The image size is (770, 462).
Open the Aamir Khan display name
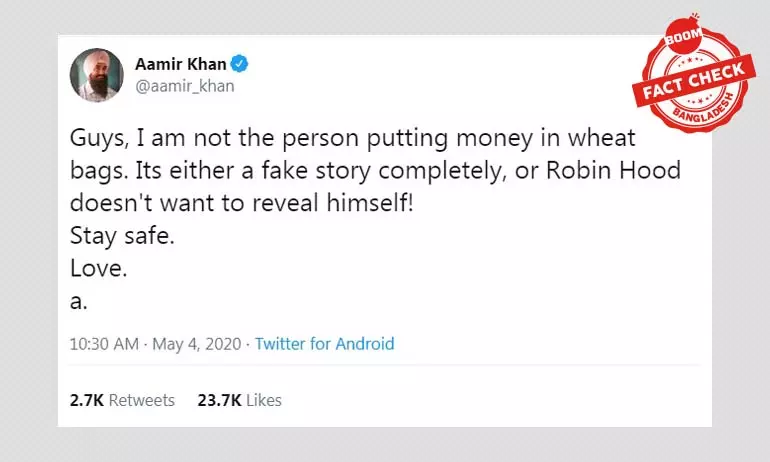(181, 65)
